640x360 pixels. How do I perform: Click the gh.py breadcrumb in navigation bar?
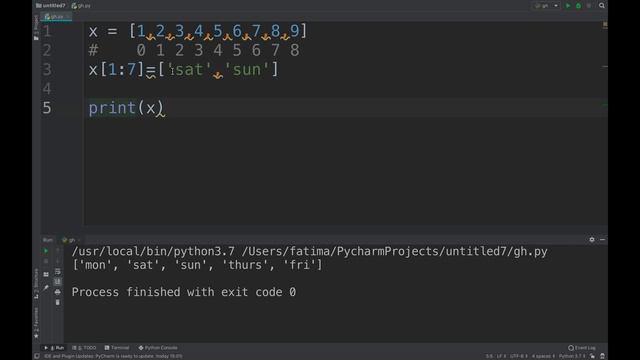(x=81, y=6)
